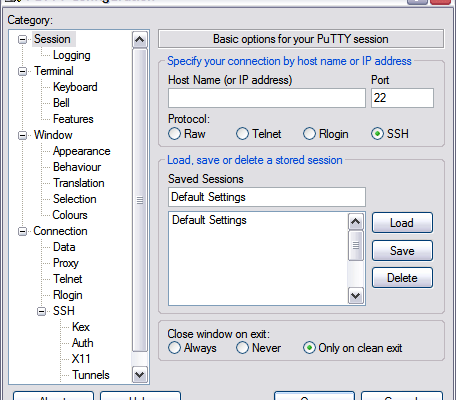Click the Load button
456x400 pixels.
(402, 223)
